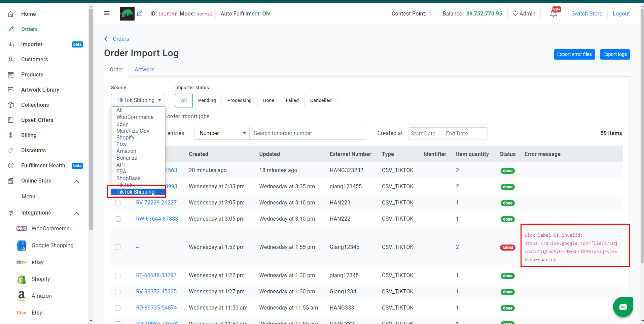Click the Online Store shop icon
Screen dimensions: 644x324
11,181
